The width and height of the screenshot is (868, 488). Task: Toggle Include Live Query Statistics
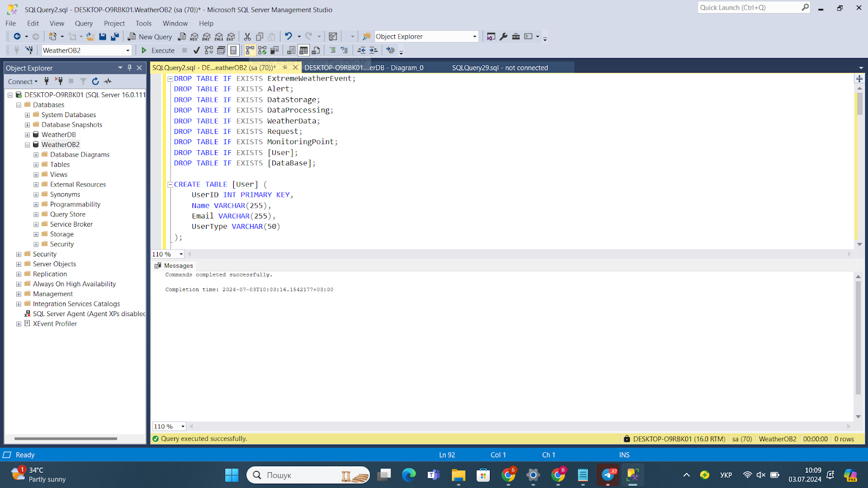pyautogui.click(x=263, y=50)
